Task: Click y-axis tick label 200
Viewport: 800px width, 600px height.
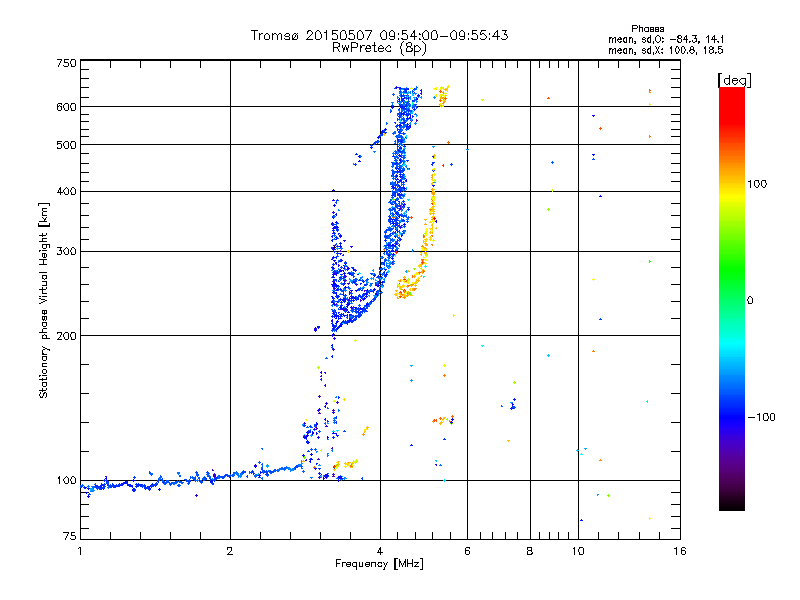Action: pos(66,336)
